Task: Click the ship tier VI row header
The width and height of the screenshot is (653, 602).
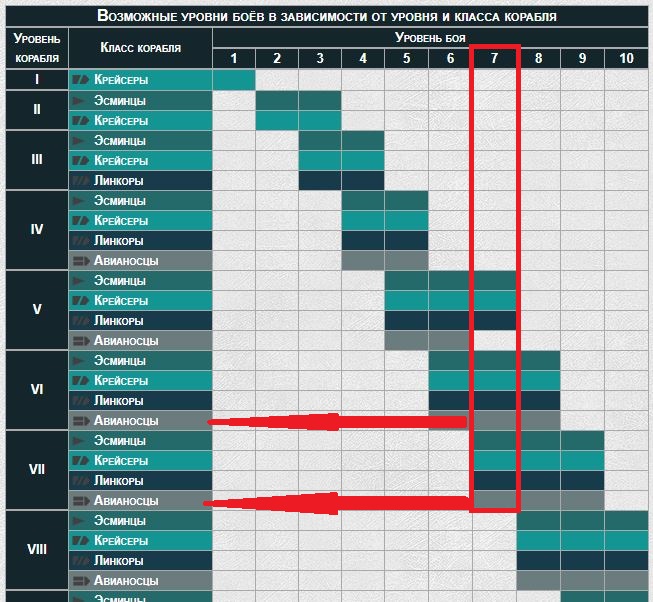Action: (x=37, y=389)
